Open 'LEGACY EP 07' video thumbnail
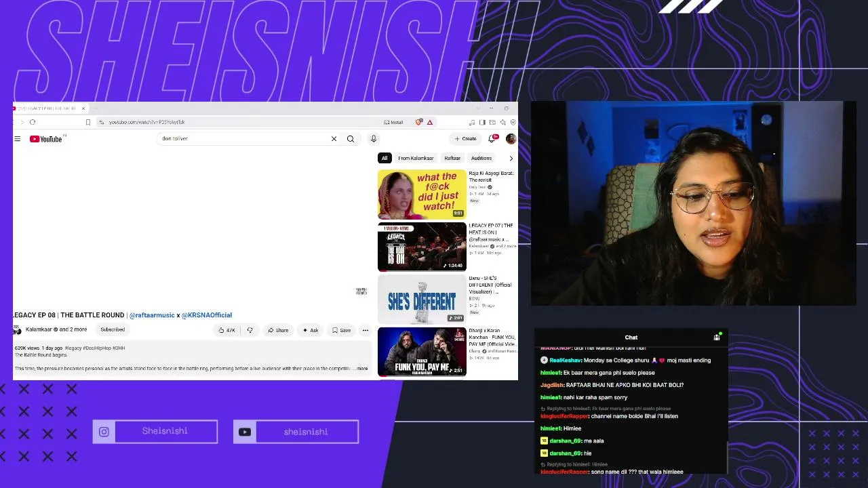This screenshot has height=488, width=868. click(x=422, y=247)
